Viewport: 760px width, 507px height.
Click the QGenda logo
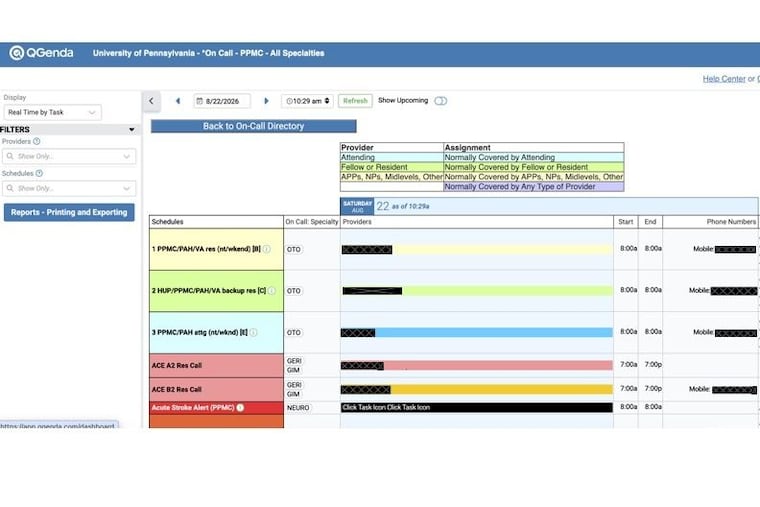pos(42,53)
